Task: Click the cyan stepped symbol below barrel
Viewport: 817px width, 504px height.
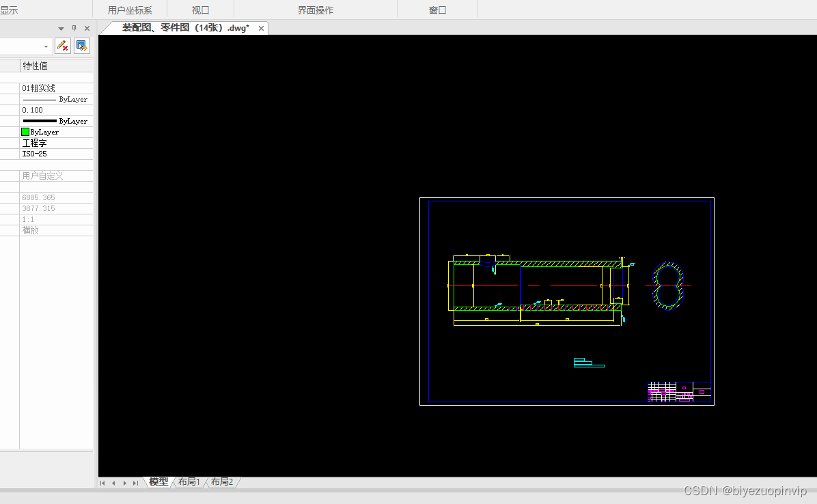Action: point(590,363)
